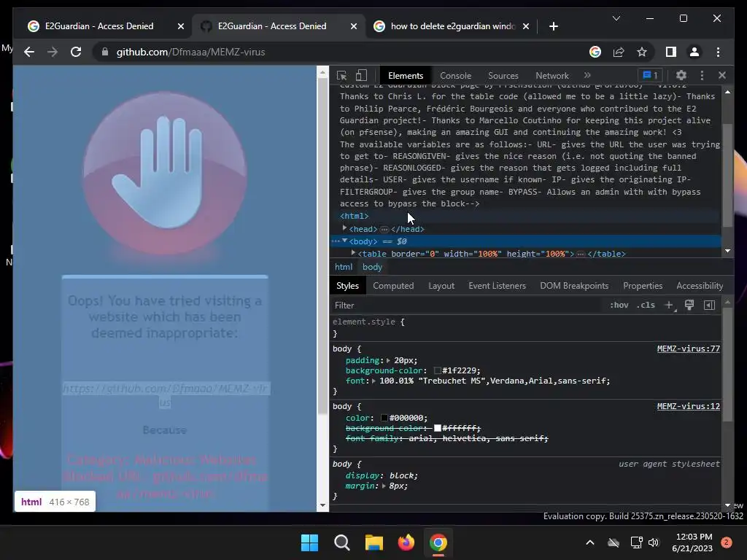The width and height of the screenshot is (747, 560).
Task: Open MEMZ-virus:12 source link
Action: [x=689, y=406]
